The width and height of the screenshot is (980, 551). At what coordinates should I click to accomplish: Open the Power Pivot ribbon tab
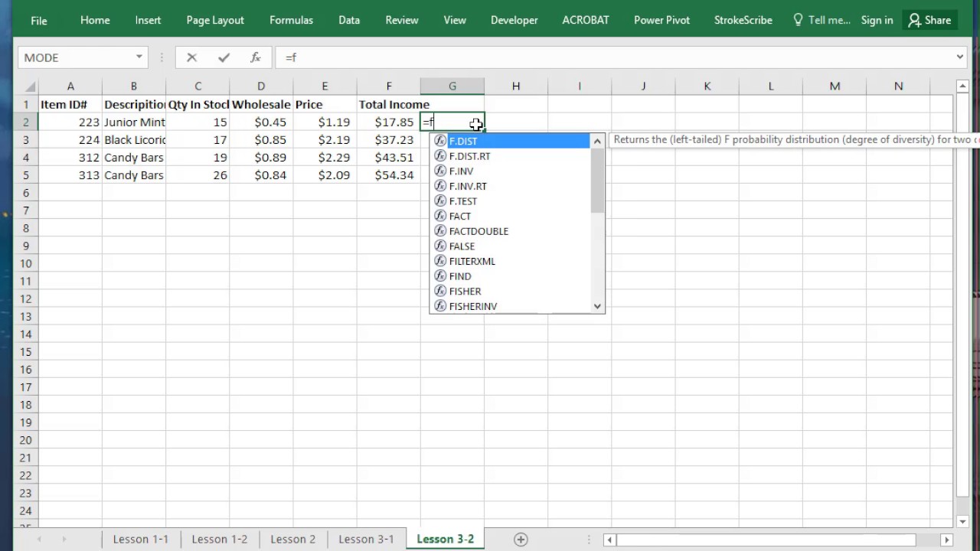point(661,21)
